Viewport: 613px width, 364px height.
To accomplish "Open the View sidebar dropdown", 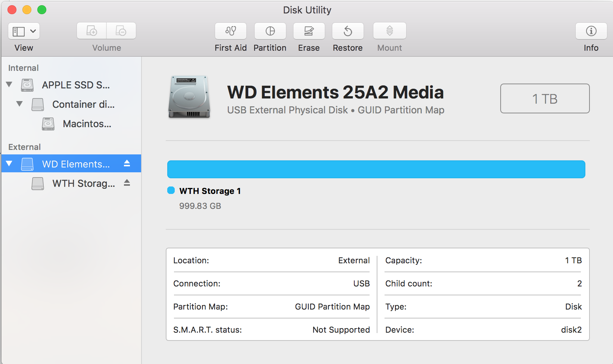I will tap(24, 31).
